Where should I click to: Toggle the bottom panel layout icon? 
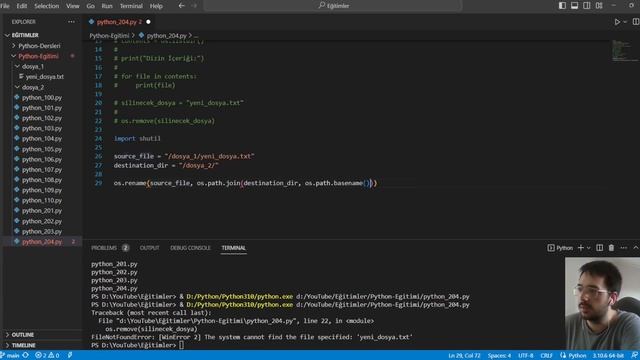[574, 6]
